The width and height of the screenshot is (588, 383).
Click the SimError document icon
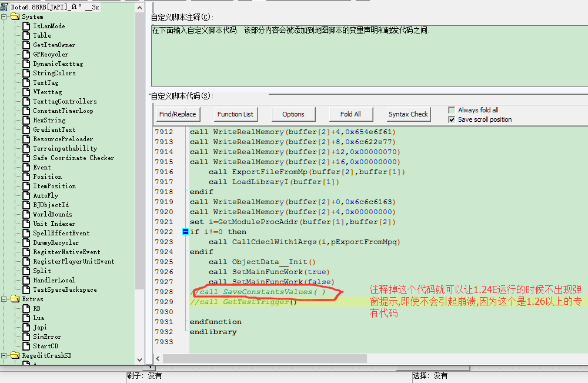pos(26,337)
